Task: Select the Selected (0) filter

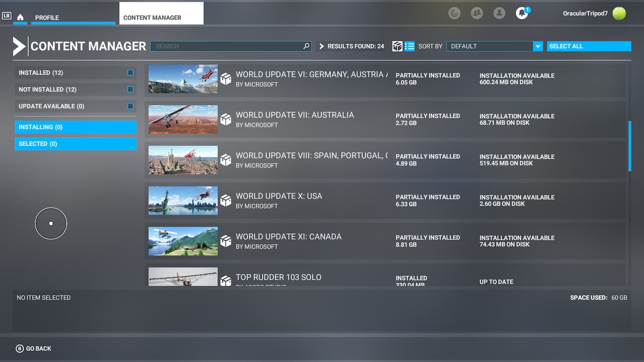Action: [75, 144]
